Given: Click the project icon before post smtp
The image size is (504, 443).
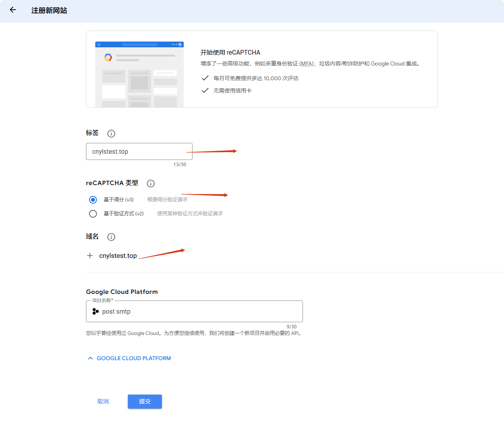Looking at the screenshot, I should [x=95, y=311].
